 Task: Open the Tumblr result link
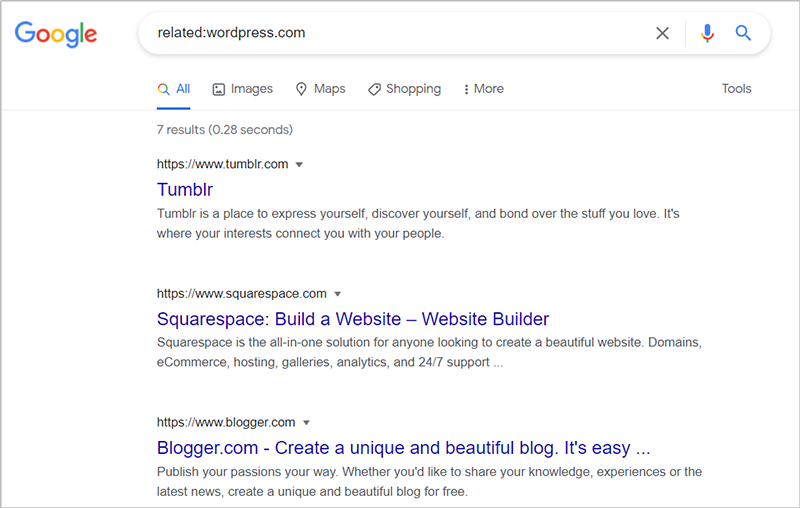tap(185, 190)
